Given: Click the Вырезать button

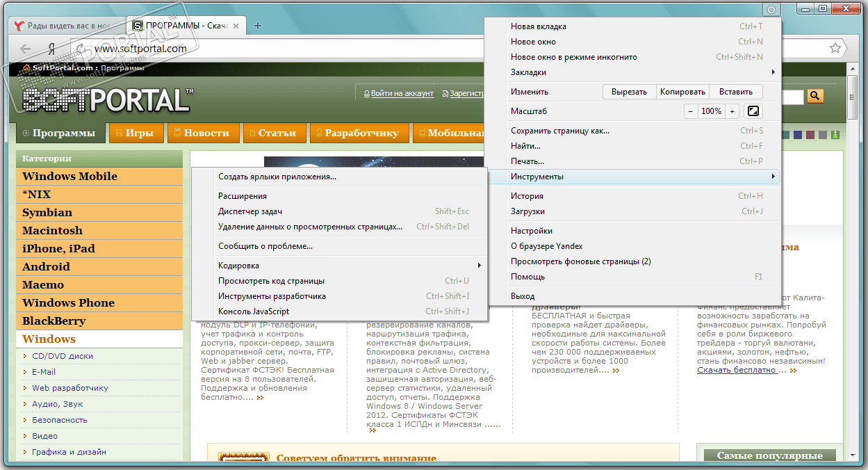Looking at the screenshot, I should (629, 92).
